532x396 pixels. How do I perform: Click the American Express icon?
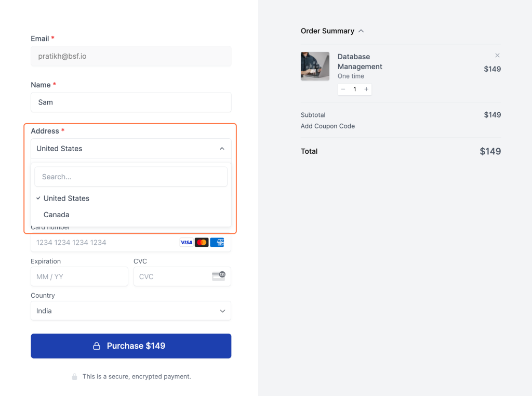coord(217,242)
